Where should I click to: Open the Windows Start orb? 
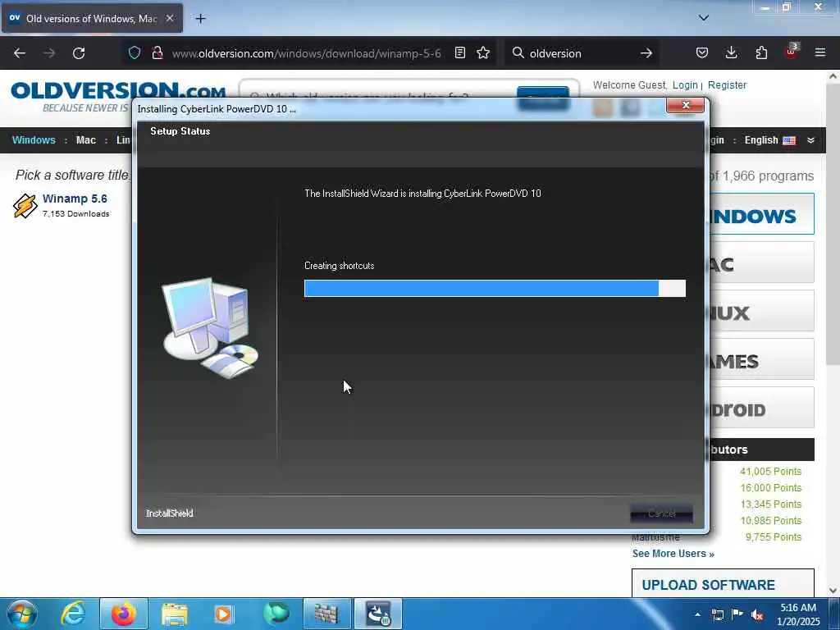(x=22, y=614)
